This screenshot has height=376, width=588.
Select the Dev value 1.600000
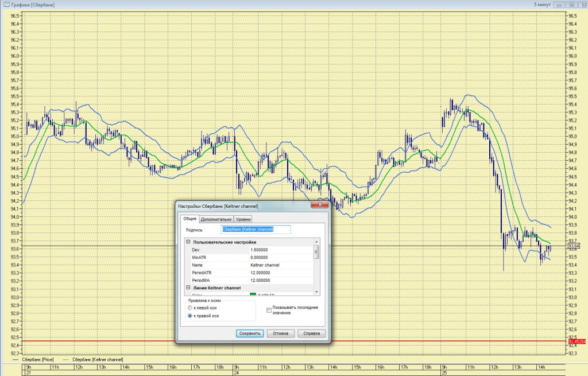(x=259, y=250)
